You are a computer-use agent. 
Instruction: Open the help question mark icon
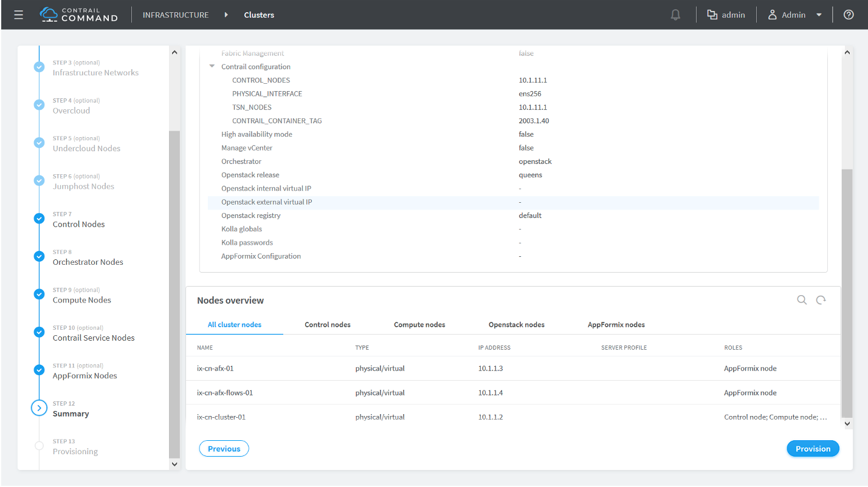click(x=849, y=15)
